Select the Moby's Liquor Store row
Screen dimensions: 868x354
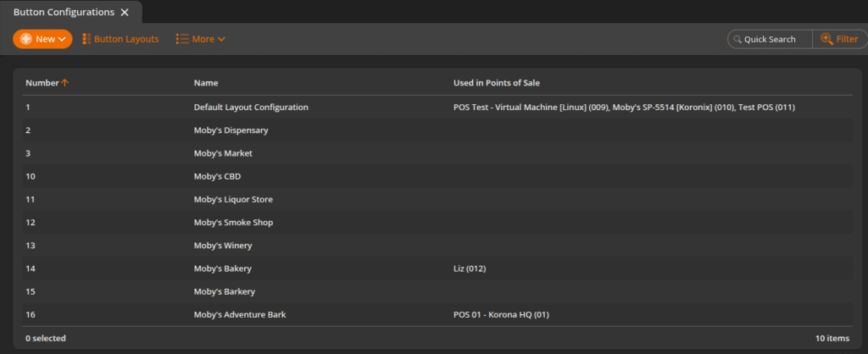pyautogui.click(x=437, y=199)
